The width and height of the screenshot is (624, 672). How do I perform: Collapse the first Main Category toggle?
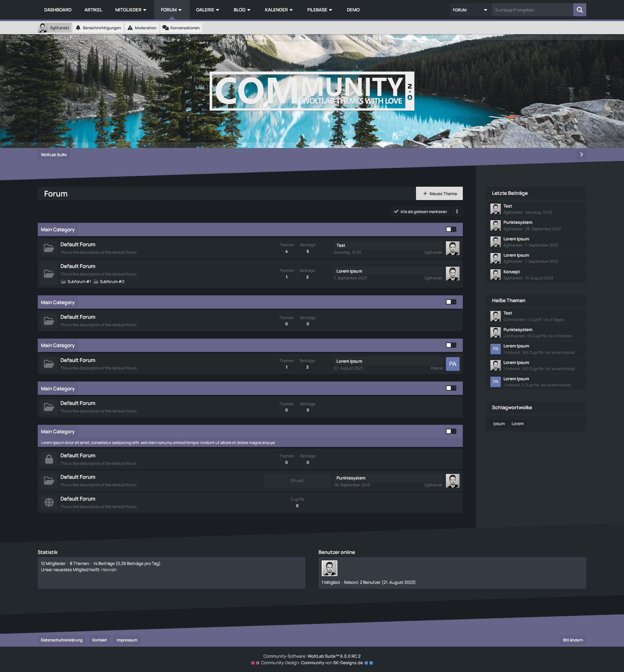tap(451, 229)
